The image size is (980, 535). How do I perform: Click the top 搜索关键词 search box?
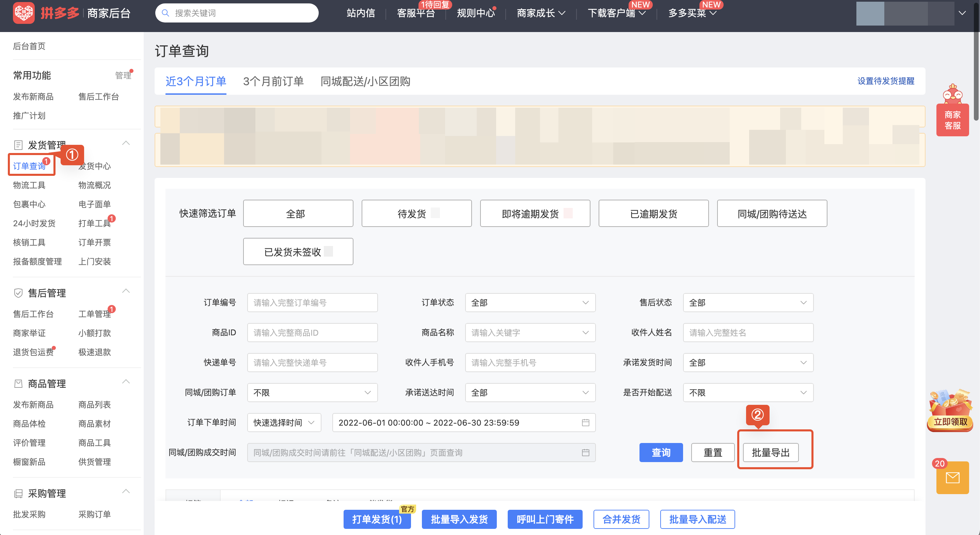click(237, 13)
